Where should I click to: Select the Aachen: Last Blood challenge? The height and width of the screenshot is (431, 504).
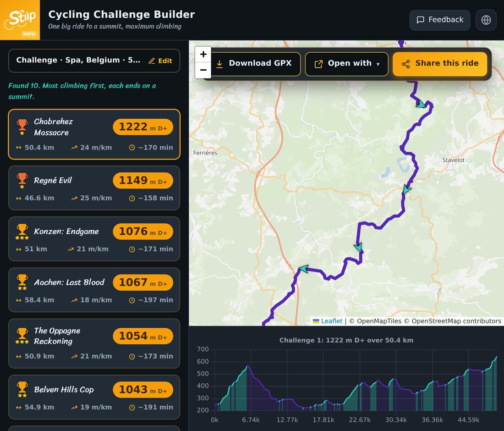point(94,290)
